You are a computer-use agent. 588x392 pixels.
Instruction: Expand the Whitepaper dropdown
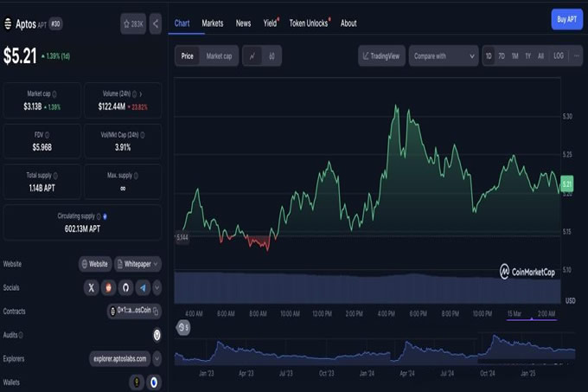tap(138, 264)
